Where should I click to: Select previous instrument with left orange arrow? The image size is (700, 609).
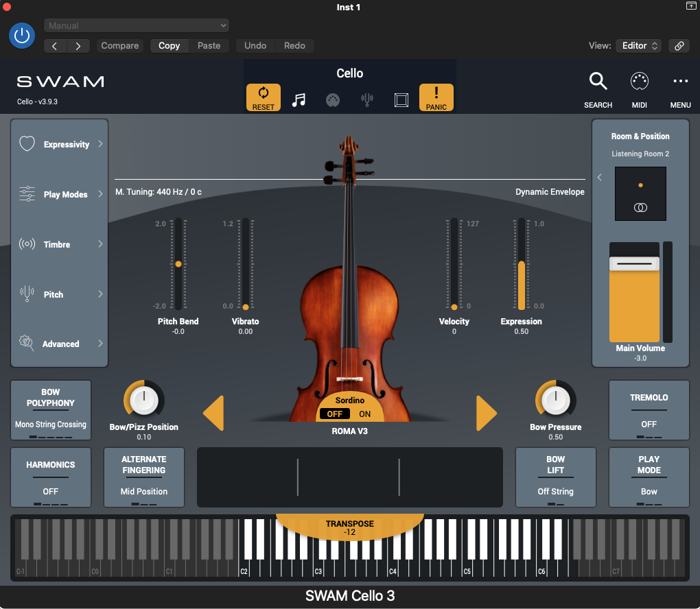coord(213,413)
